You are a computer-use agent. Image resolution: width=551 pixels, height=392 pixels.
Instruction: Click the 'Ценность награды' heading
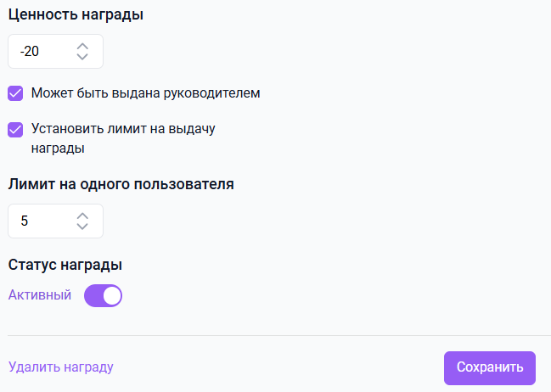76,14
